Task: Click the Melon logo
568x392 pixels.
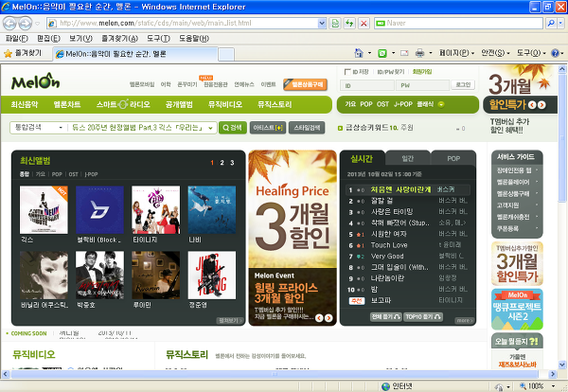Action: coord(36,81)
